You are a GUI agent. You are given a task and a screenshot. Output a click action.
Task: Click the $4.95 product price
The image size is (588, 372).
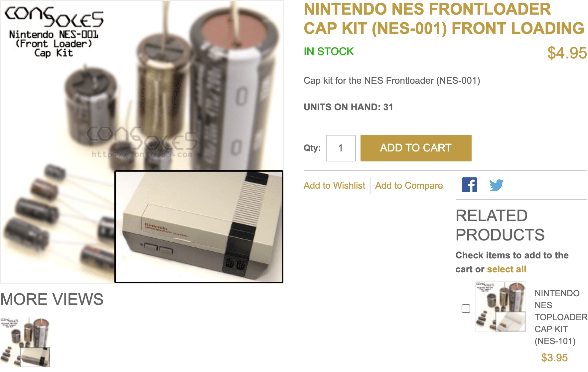pos(567,53)
